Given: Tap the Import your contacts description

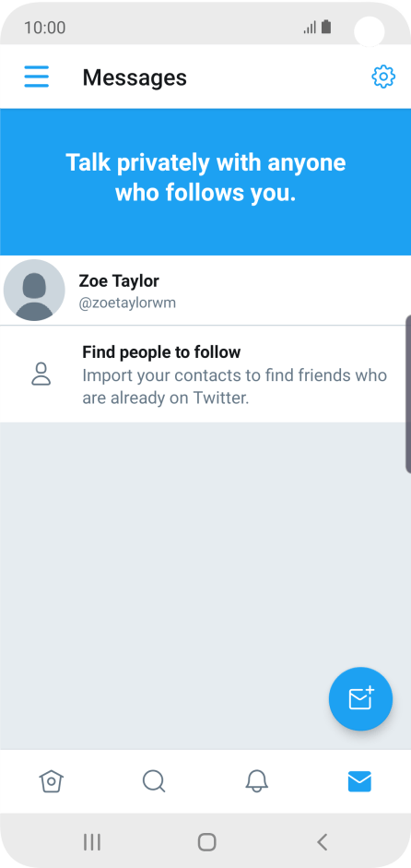Looking at the screenshot, I should tap(235, 386).
